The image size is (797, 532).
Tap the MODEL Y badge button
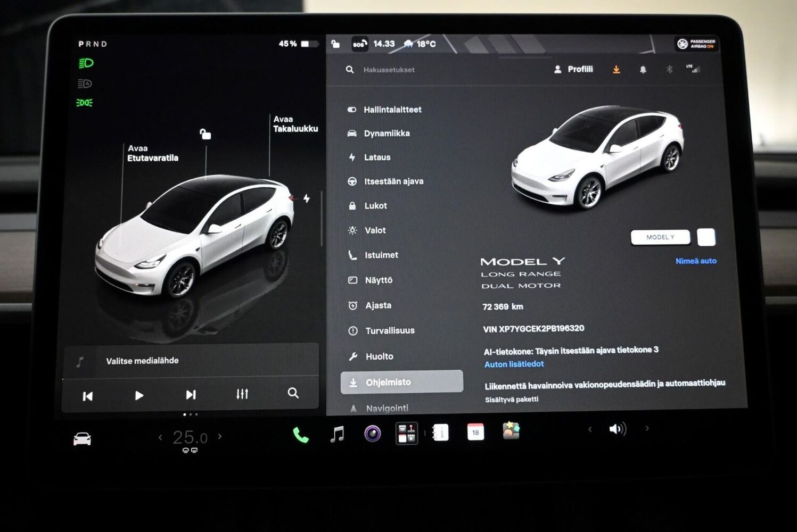(x=660, y=237)
